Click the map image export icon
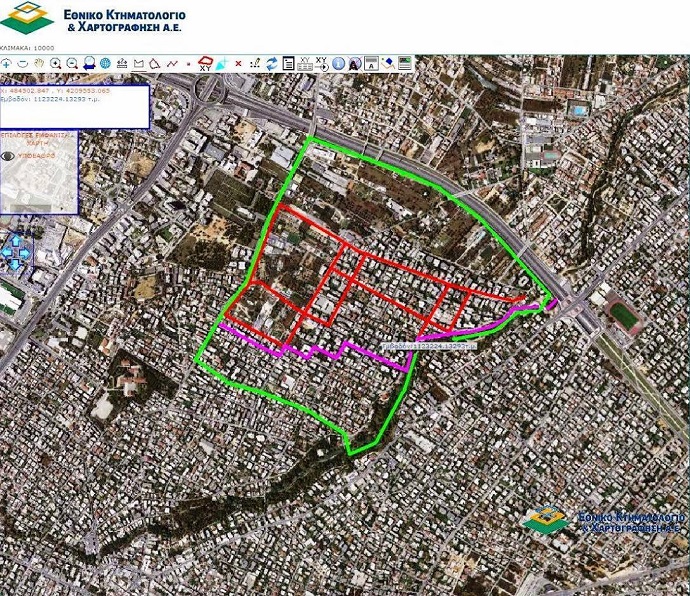The width and height of the screenshot is (690, 596). point(405,63)
